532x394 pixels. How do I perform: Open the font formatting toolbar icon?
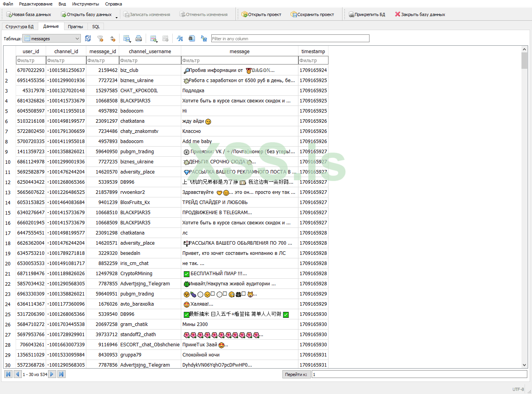180,38
